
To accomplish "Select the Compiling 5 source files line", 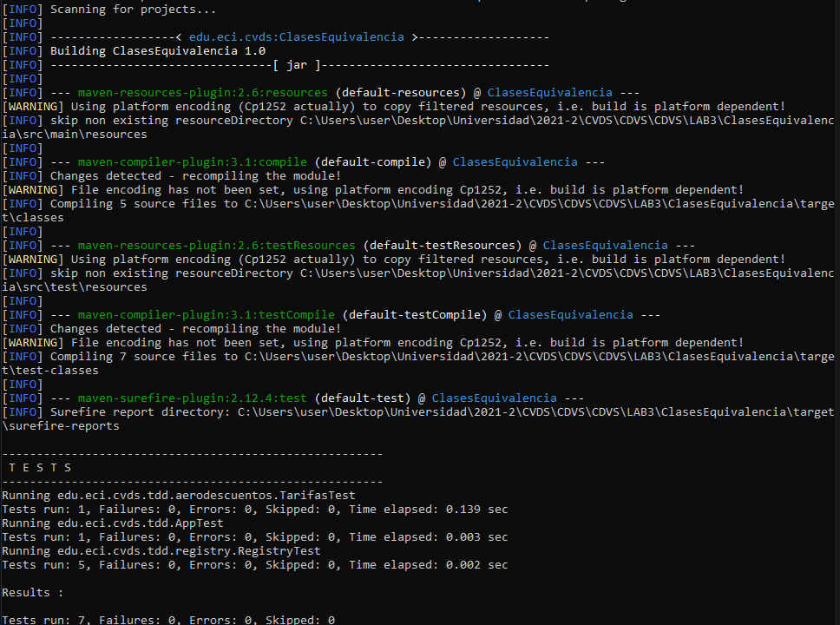I will pos(347,203).
